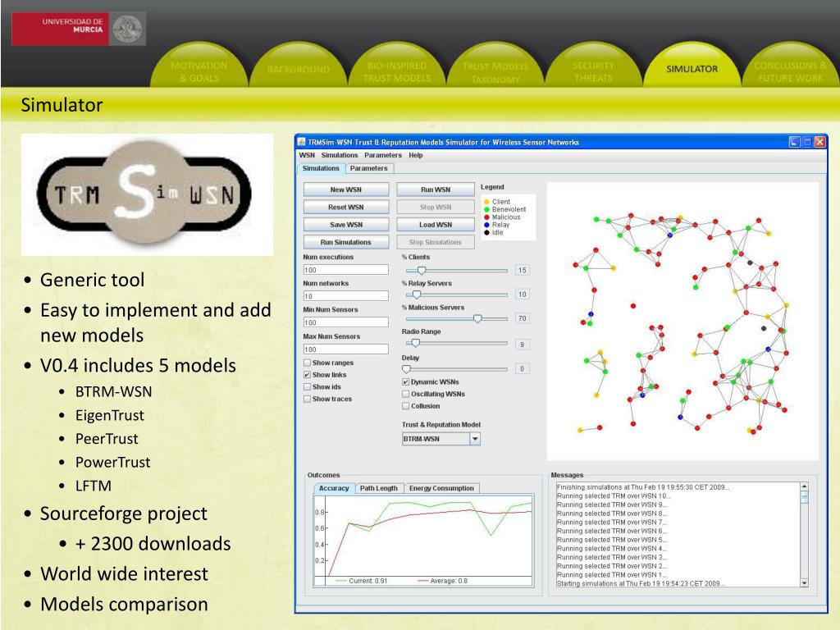Uncheck the Show links checkbox
The width and height of the screenshot is (840, 630).
pyautogui.click(x=308, y=375)
